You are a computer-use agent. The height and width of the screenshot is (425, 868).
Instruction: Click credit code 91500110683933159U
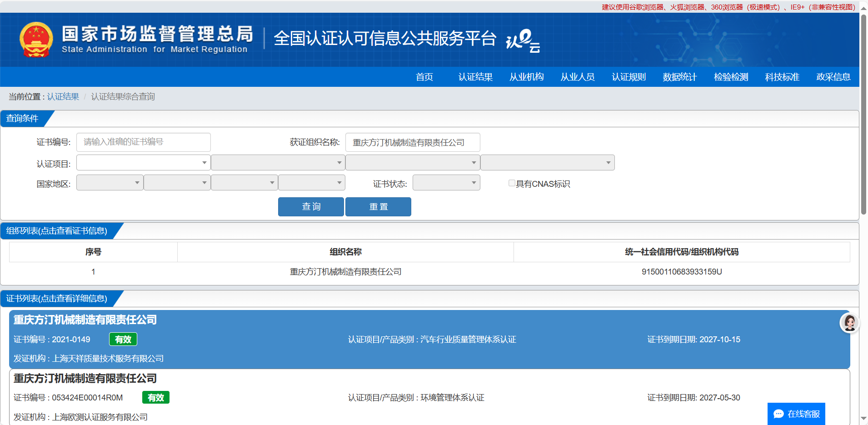682,272
